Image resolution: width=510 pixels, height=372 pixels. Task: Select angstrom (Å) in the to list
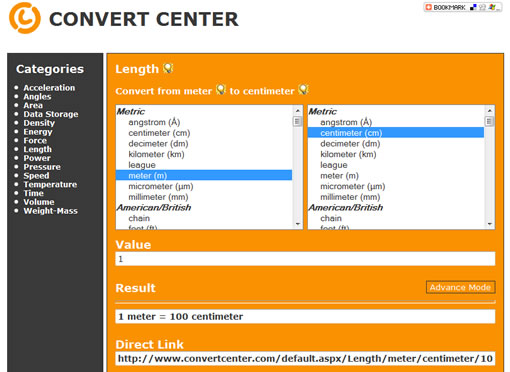[x=396, y=122]
